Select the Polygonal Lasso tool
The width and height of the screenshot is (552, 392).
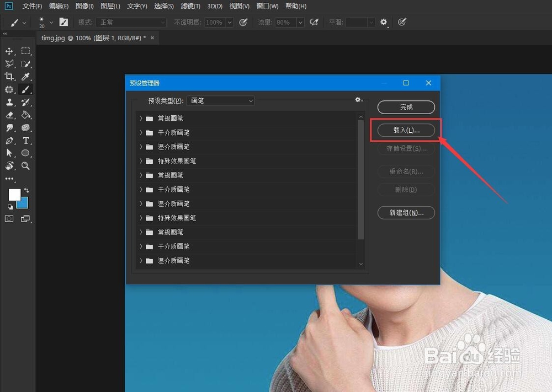tap(9, 63)
